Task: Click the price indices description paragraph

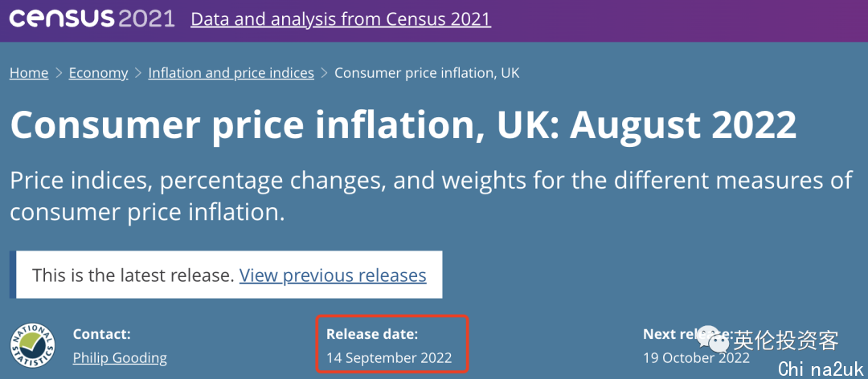Action: pos(431,197)
